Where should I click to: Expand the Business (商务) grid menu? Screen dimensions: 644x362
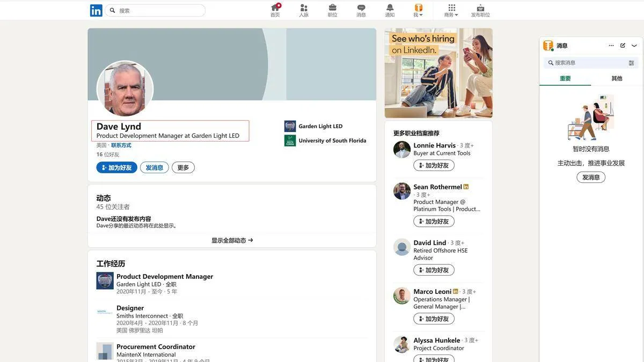coord(451,10)
